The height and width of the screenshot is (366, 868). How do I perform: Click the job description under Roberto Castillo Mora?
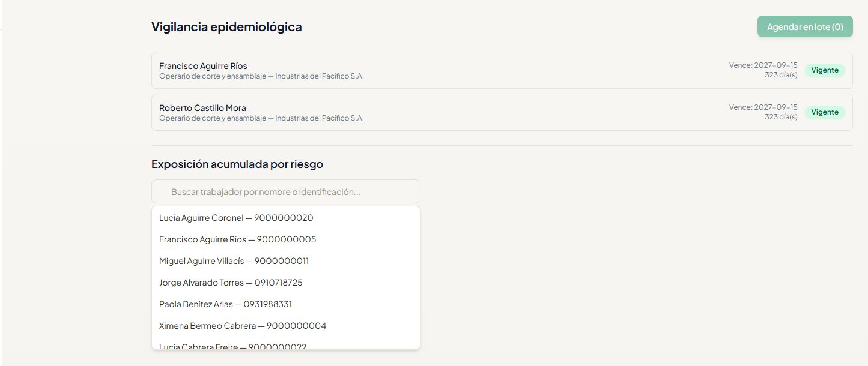click(261, 118)
